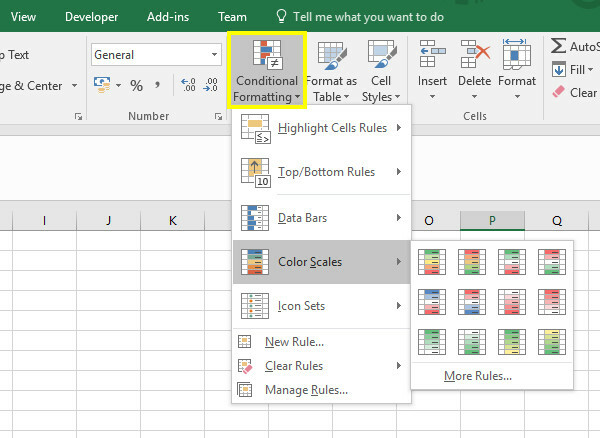Click the Highlight Cells Rules icon

pos(256,129)
